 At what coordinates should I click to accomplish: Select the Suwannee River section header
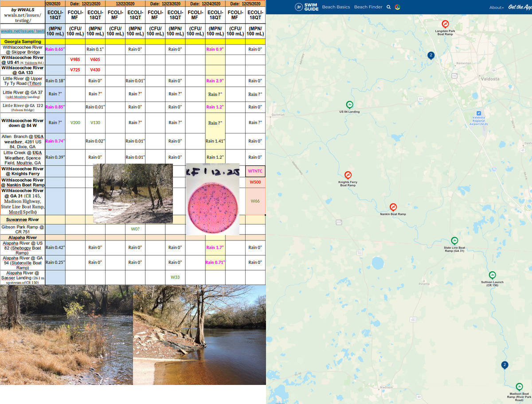pos(23,220)
